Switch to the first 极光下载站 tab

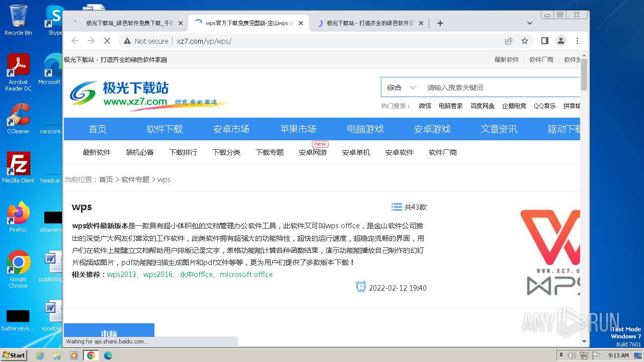tap(128, 23)
